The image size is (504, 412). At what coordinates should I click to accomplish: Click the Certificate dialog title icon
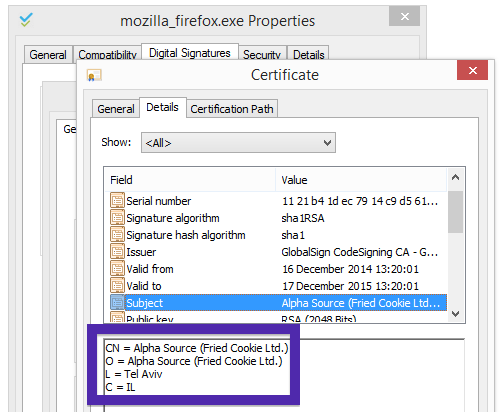click(x=94, y=75)
